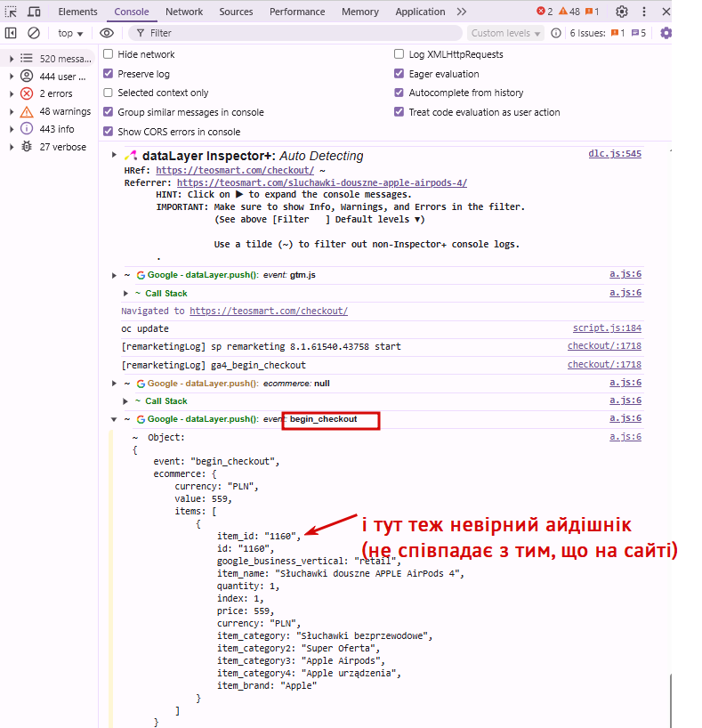The width and height of the screenshot is (702, 728).
Task: Expand the 2 errors sidebar arrow
Action: click(12, 93)
